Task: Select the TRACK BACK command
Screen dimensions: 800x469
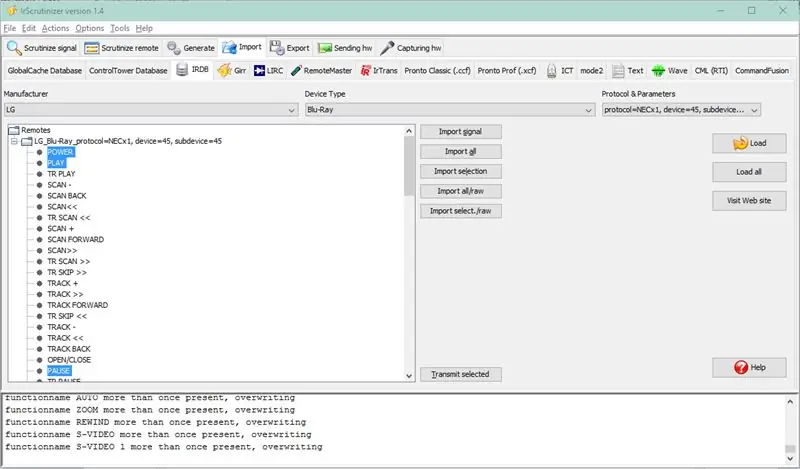Action: [69, 349]
